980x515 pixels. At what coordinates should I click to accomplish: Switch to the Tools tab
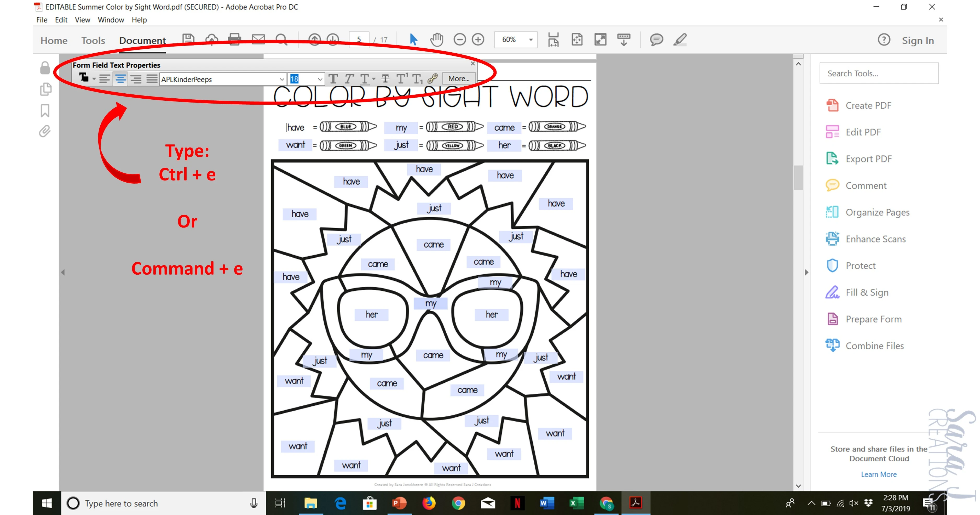[x=93, y=40]
